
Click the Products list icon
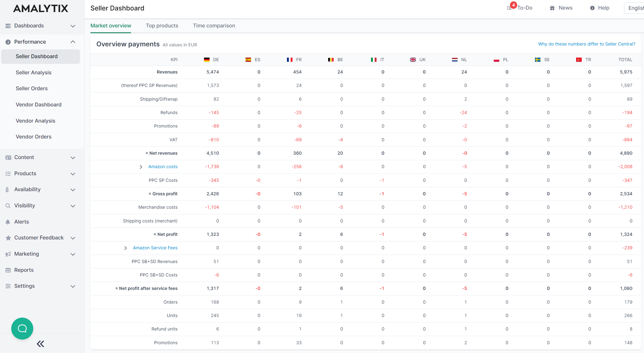coord(8,174)
